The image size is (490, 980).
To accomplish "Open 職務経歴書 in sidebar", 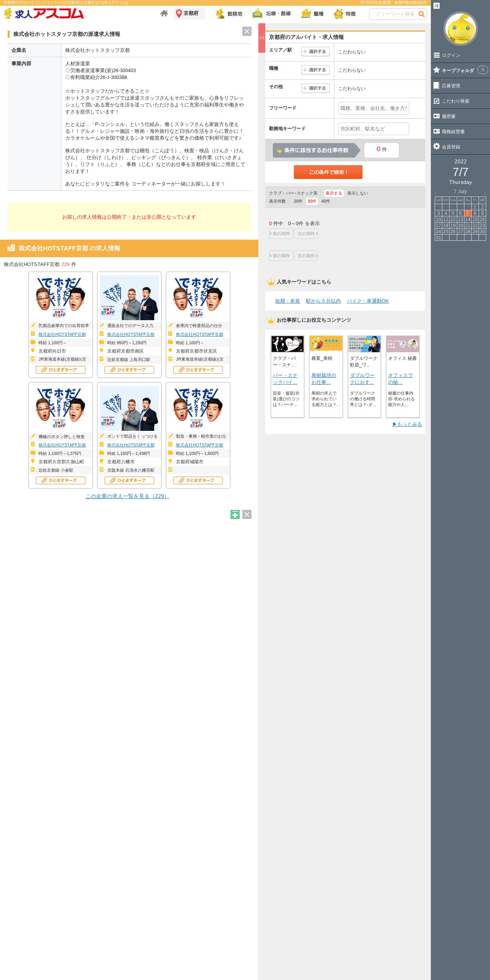I will pyautogui.click(x=460, y=132).
